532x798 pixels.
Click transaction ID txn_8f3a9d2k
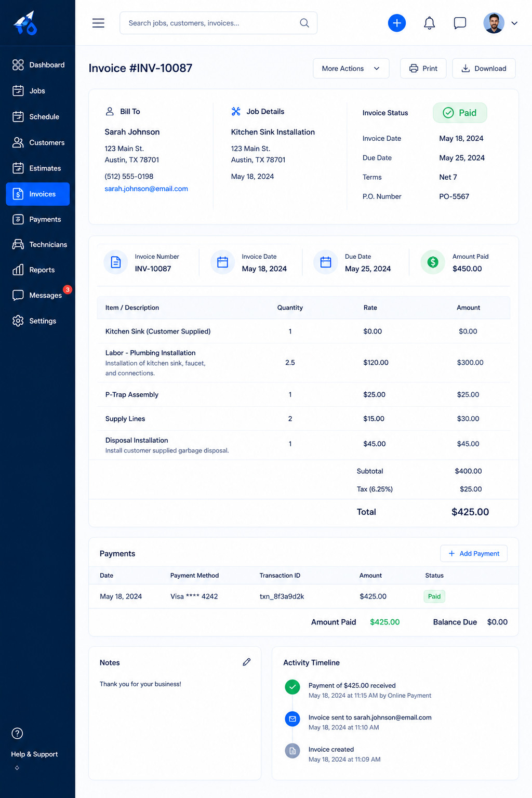point(282,596)
